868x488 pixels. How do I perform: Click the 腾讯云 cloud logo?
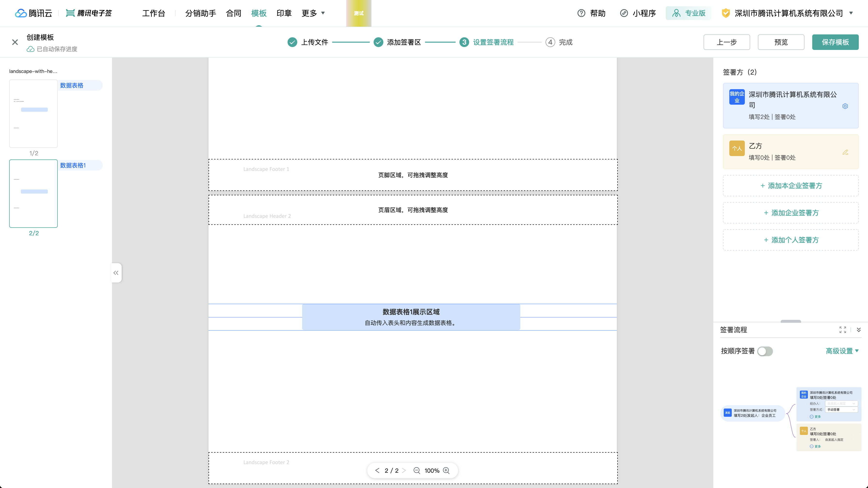point(34,13)
